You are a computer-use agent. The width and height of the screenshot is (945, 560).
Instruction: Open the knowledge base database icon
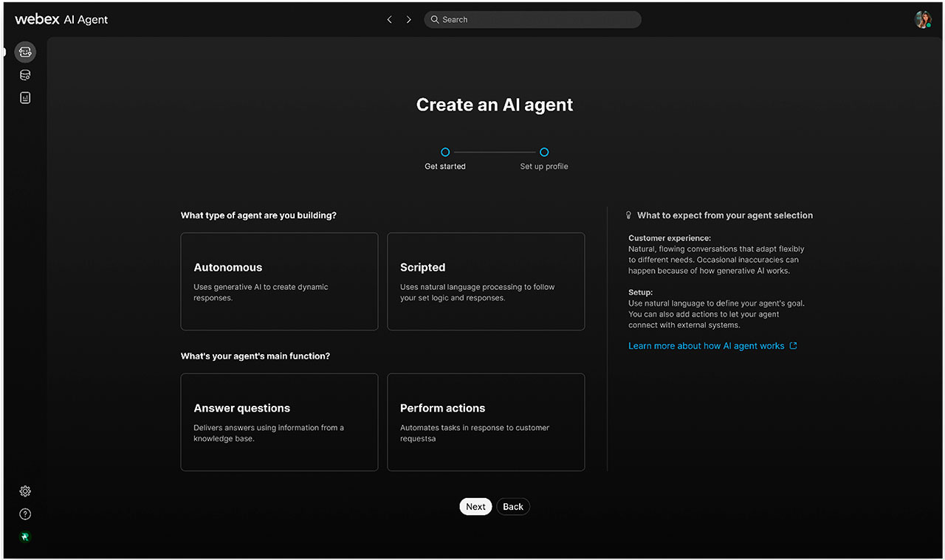25,75
